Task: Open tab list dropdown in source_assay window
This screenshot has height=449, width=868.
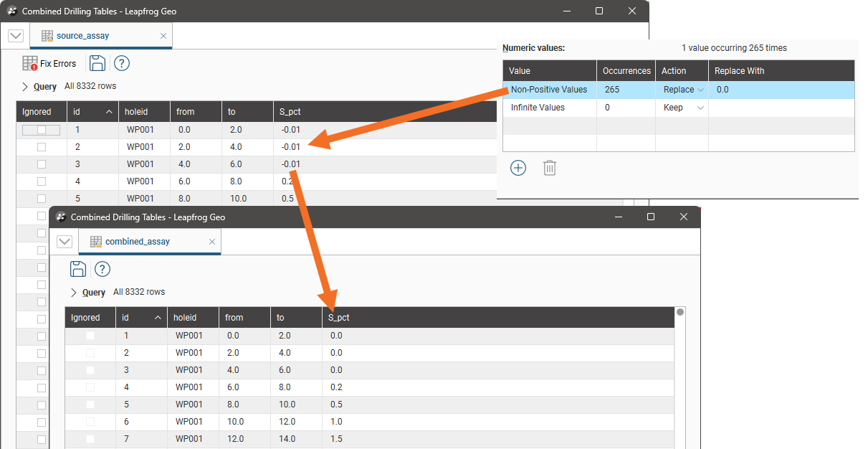Action: (x=16, y=36)
